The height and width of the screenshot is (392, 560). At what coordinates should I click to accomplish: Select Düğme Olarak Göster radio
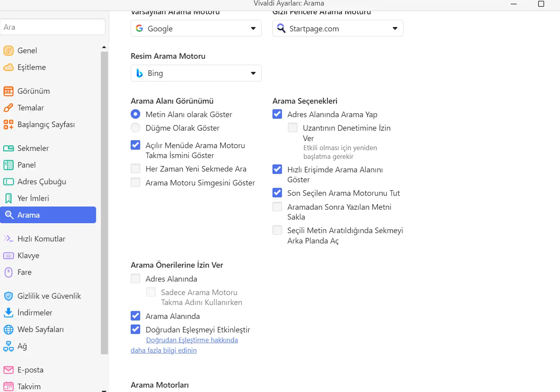tap(135, 128)
